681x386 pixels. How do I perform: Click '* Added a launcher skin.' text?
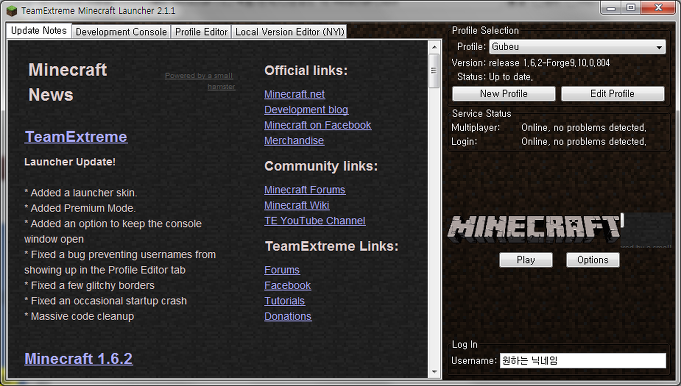point(80,193)
